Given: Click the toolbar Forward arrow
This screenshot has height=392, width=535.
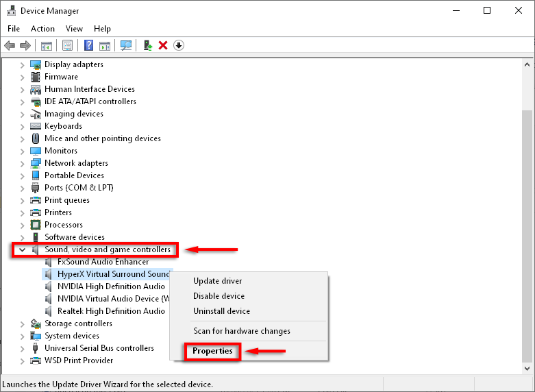Looking at the screenshot, I should (25, 45).
